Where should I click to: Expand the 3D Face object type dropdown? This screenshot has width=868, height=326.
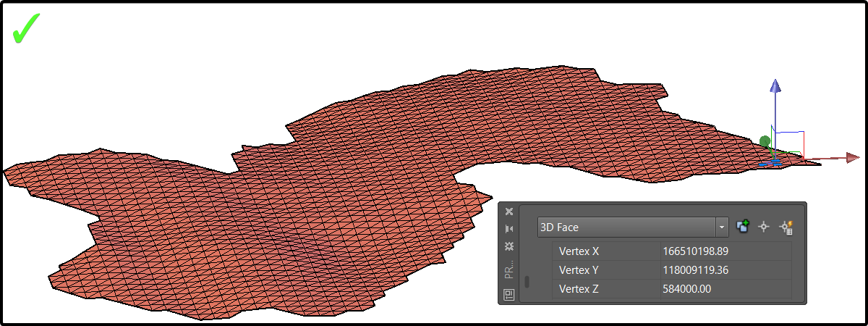tap(722, 227)
